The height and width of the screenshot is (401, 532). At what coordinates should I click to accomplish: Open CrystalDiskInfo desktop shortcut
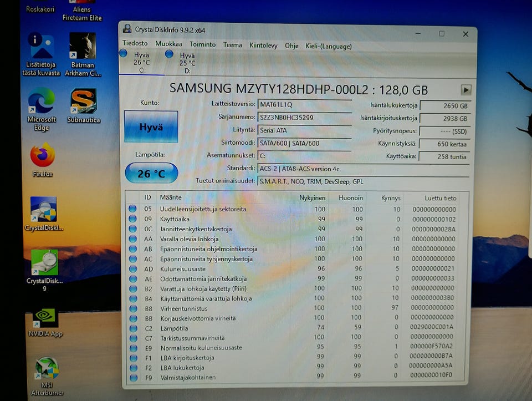pyautogui.click(x=44, y=214)
